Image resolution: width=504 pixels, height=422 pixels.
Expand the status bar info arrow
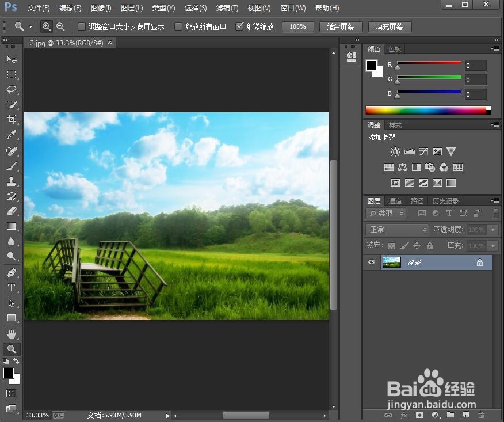click(x=167, y=416)
